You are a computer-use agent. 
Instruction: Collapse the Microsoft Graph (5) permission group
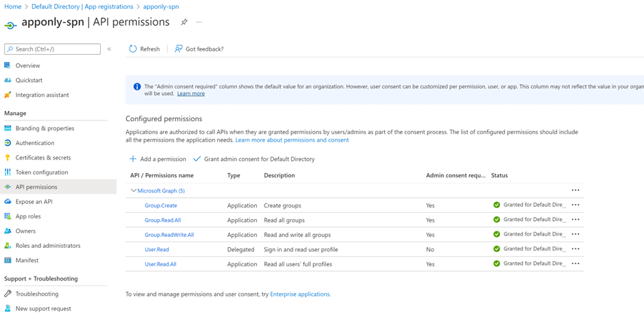tap(134, 191)
